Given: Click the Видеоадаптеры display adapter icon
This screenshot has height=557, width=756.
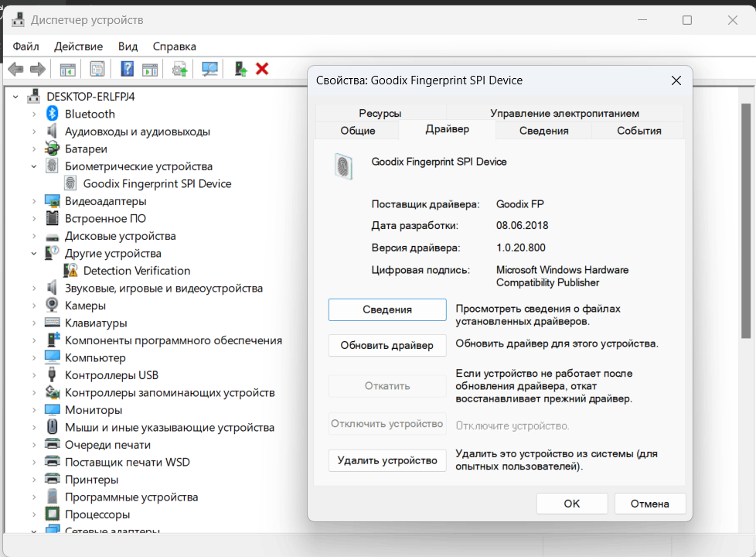Looking at the screenshot, I should [52, 201].
